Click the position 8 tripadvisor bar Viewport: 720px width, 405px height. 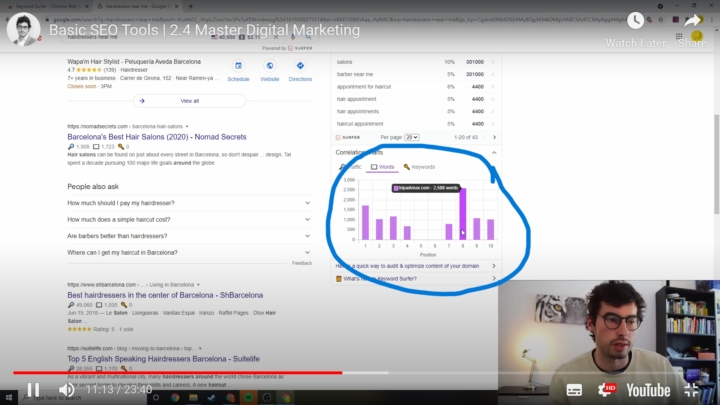click(x=463, y=214)
